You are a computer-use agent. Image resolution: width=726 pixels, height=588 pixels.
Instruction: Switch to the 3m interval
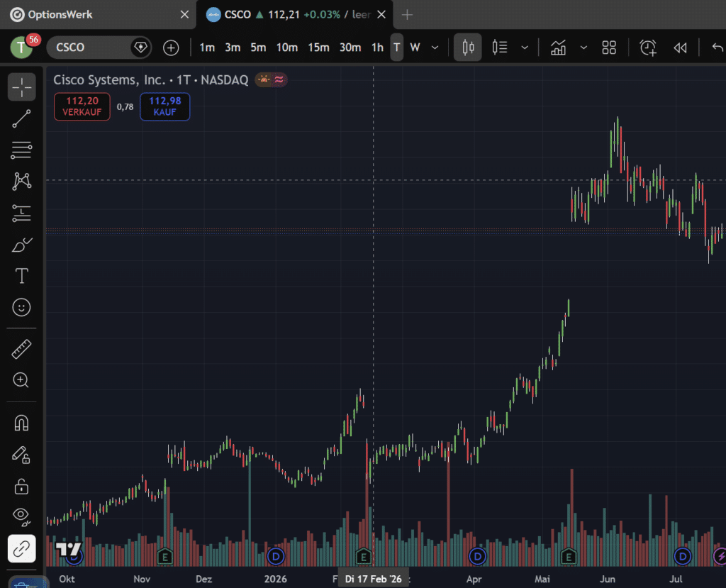pos(233,48)
